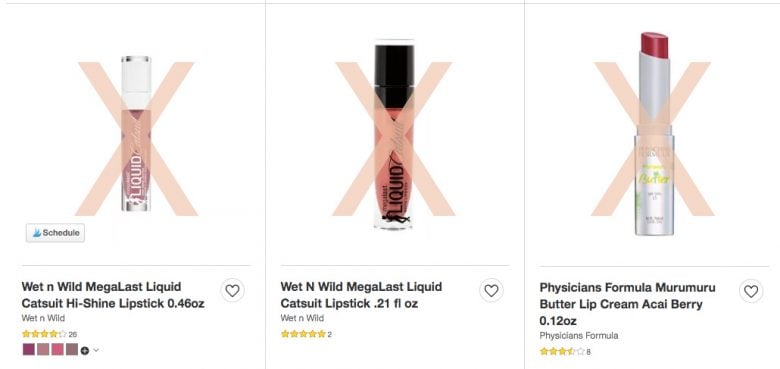Open the red Butter lip cream image
Screen dimensions: 780x369
[x=654, y=134]
